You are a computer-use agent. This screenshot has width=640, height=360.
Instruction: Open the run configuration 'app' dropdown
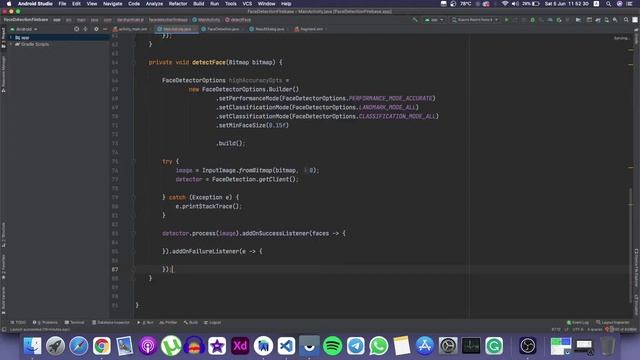click(x=434, y=20)
